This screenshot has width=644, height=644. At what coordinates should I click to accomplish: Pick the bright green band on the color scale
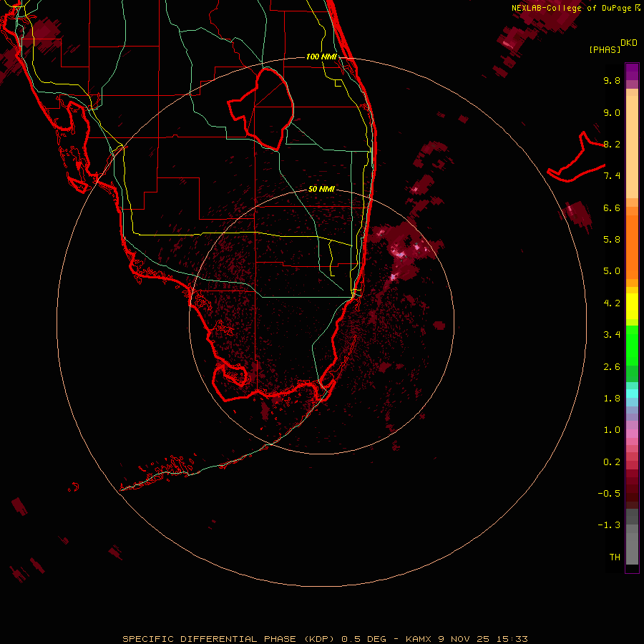pos(632,346)
